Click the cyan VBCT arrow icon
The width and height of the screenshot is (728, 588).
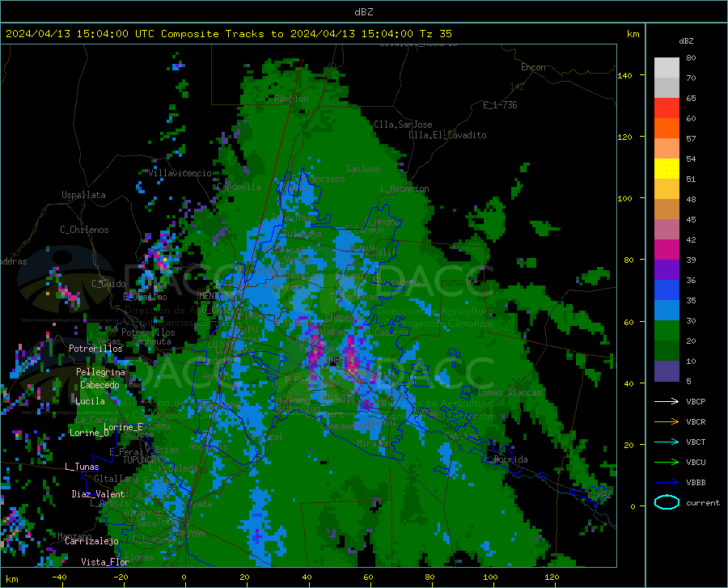667,442
